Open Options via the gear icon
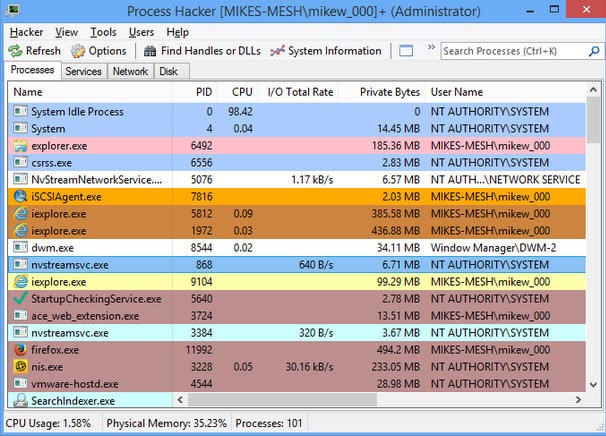 pyautogui.click(x=77, y=51)
